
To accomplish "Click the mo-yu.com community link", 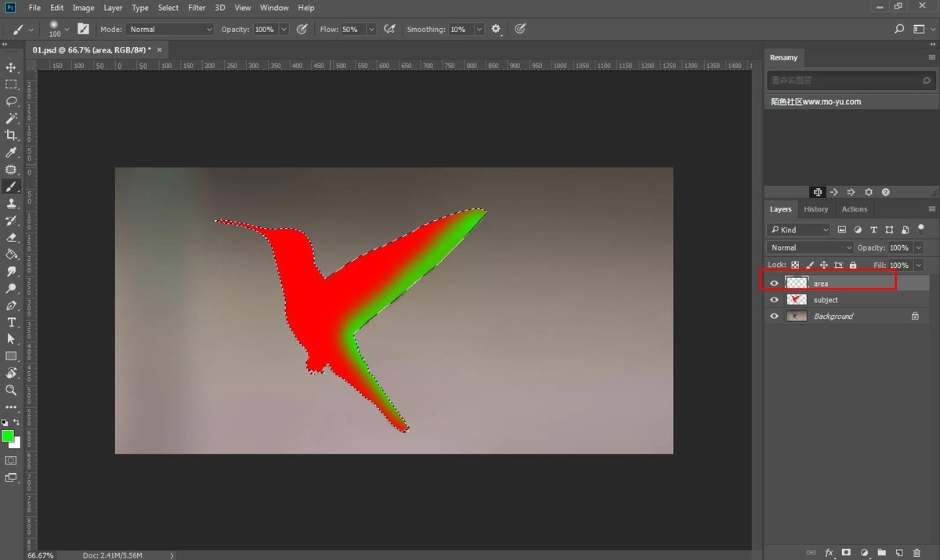I will tap(815, 102).
